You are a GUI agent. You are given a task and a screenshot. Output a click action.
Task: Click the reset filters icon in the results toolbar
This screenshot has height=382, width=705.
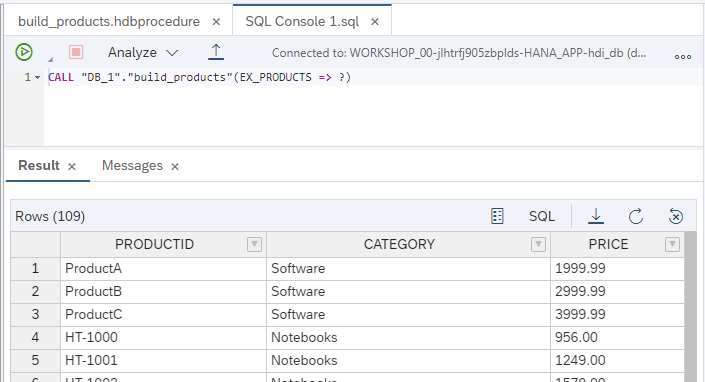pos(676,216)
